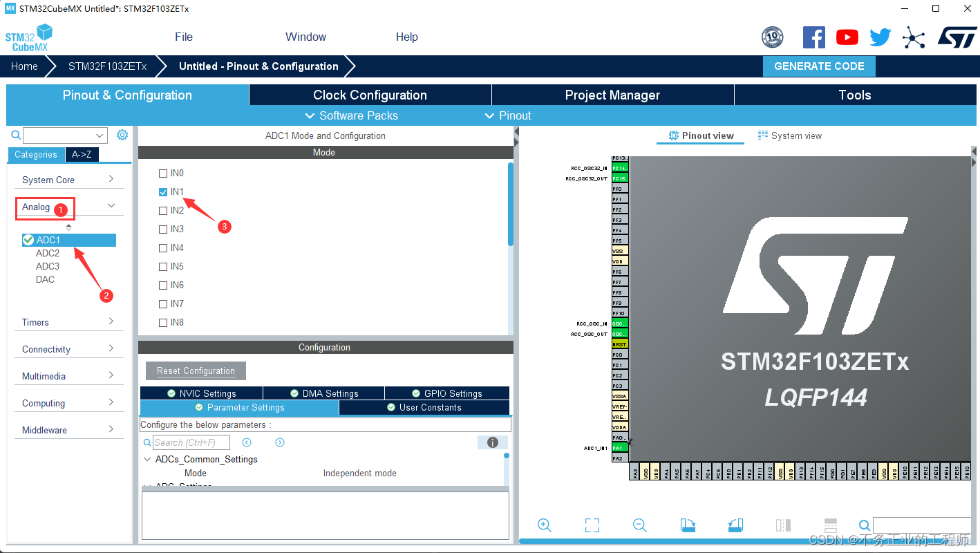Viewport: 980px width, 553px height.
Task: Open the DMA Settings tab
Action: point(323,393)
